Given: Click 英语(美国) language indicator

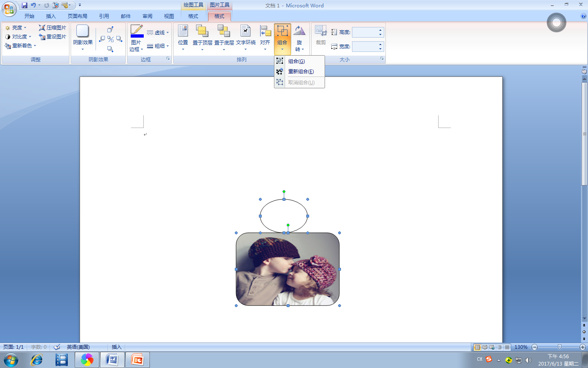Looking at the screenshot, I should [x=78, y=347].
